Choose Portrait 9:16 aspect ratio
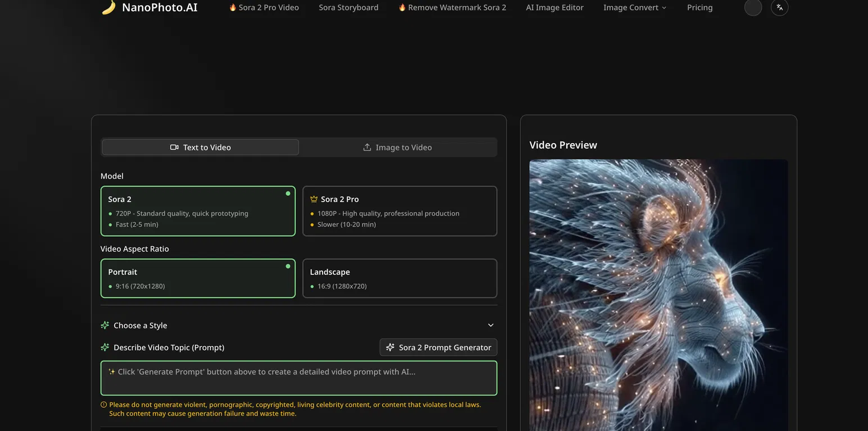The width and height of the screenshot is (868, 431). 198,278
